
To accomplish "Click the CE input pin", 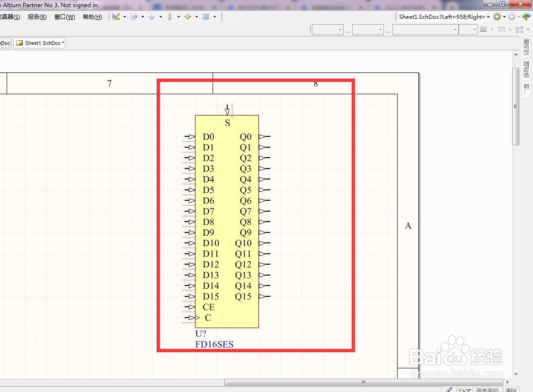I will point(190,307).
